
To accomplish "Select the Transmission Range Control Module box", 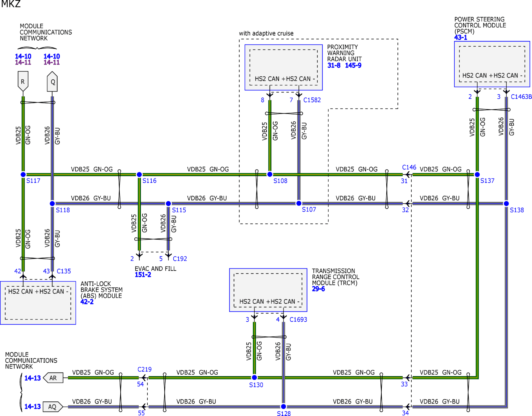I will click(268, 290).
